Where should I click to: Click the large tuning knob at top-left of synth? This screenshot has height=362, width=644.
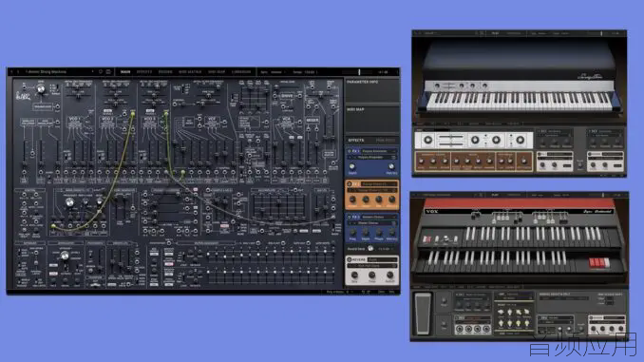[41, 89]
